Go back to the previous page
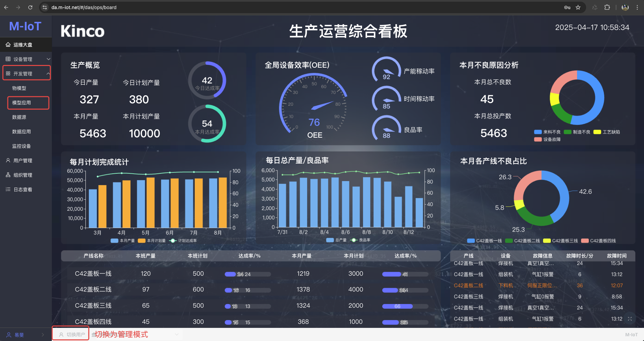The width and height of the screenshot is (644, 341). click(x=6, y=7)
